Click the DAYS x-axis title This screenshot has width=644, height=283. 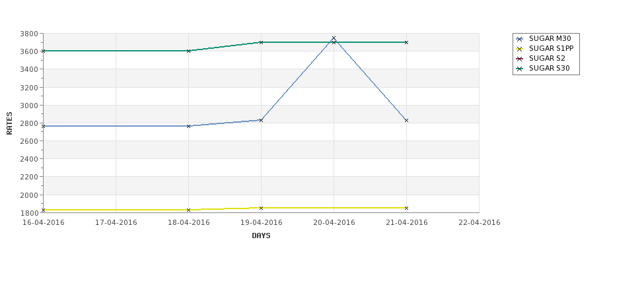point(261,236)
